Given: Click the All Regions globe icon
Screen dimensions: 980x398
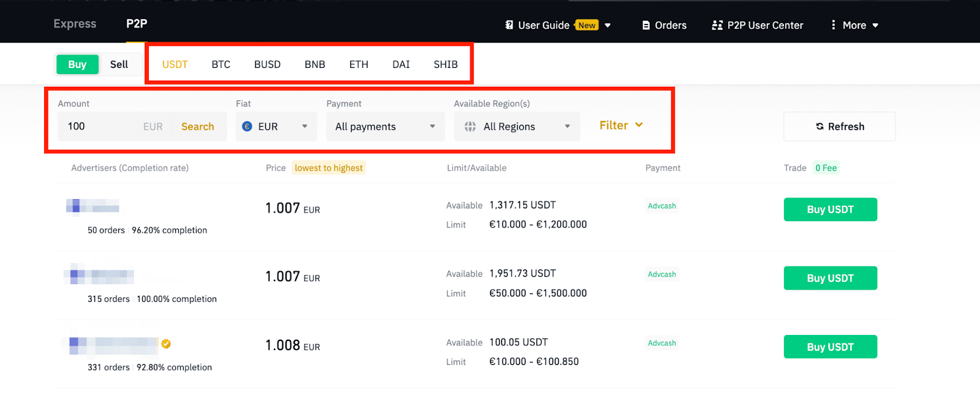Looking at the screenshot, I should tap(470, 127).
